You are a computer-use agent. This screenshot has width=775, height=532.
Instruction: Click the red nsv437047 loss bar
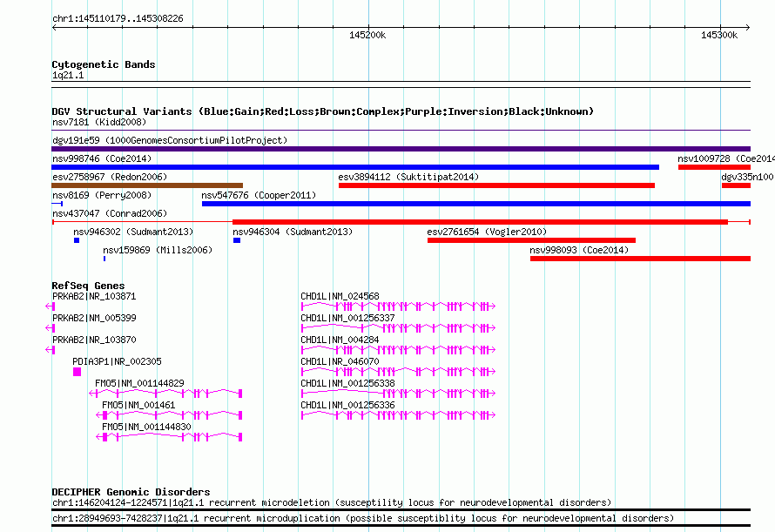(480, 222)
